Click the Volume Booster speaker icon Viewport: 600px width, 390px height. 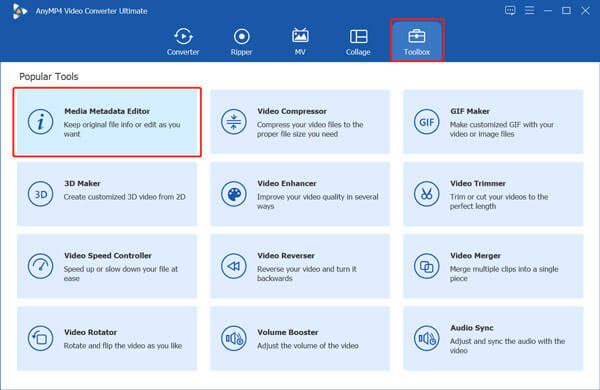(233, 338)
